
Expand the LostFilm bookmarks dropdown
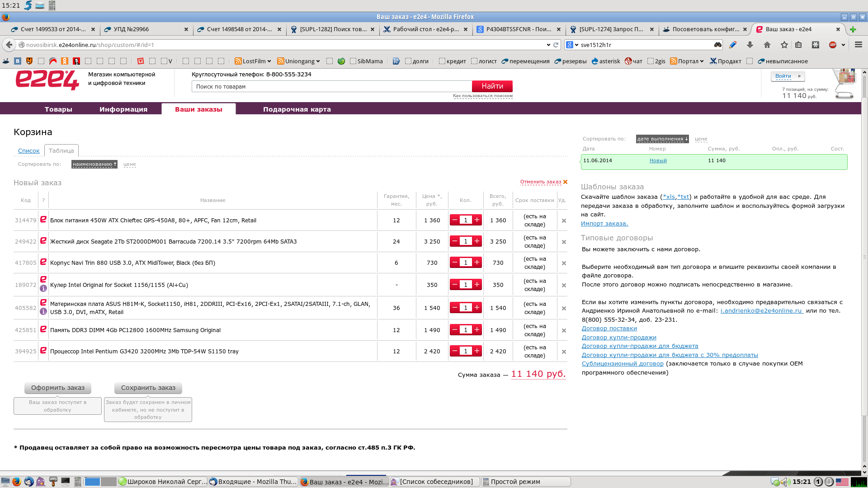coord(254,61)
